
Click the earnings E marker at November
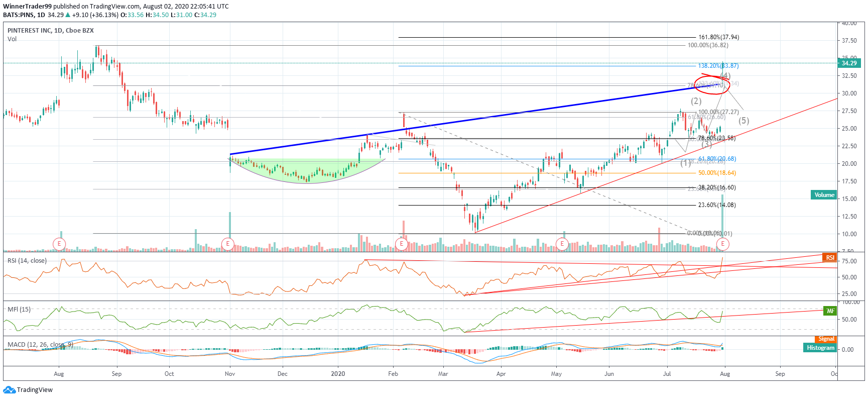pyautogui.click(x=228, y=244)
